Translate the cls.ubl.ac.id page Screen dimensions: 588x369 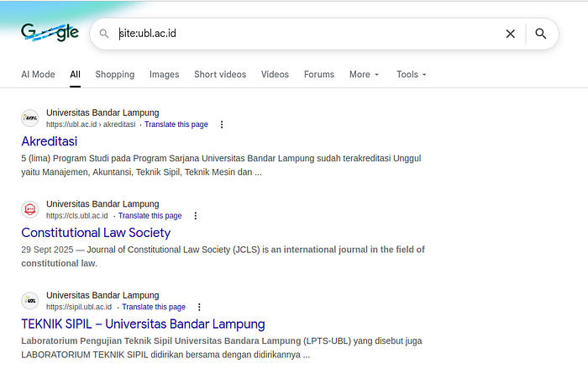[x=150, y=215]
